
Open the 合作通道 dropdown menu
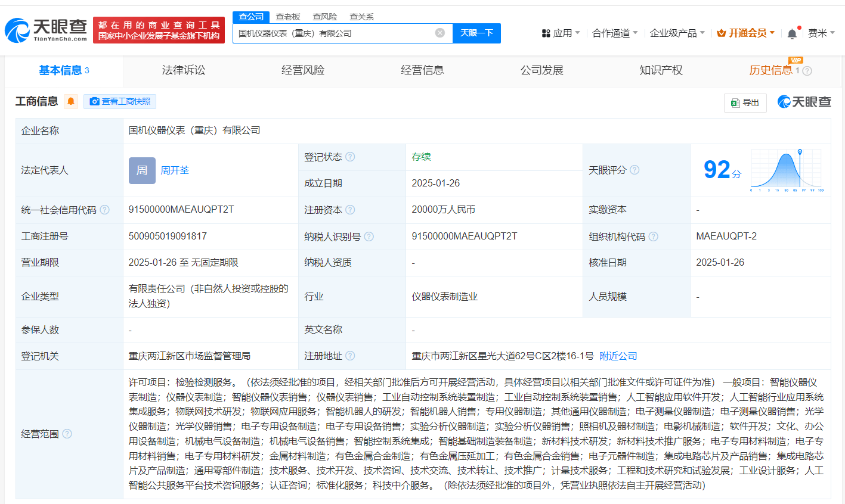coord(615,33)
